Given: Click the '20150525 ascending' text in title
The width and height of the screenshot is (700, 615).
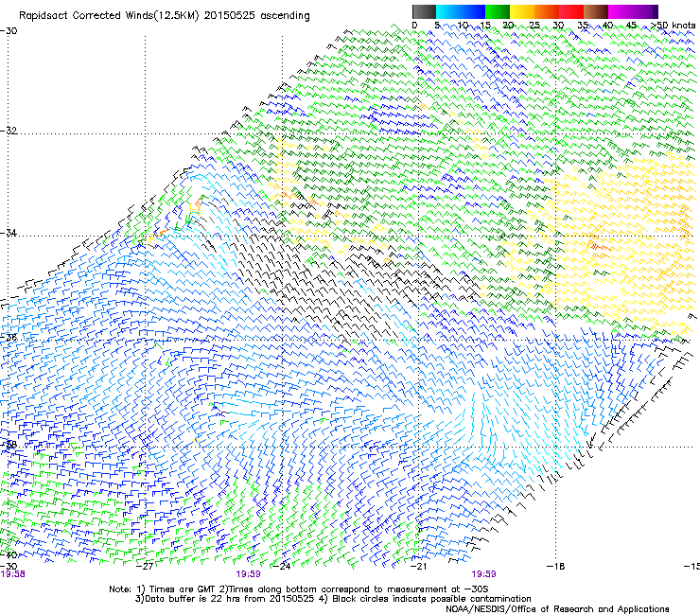Looking at the screenshot, I should (256, 16).
